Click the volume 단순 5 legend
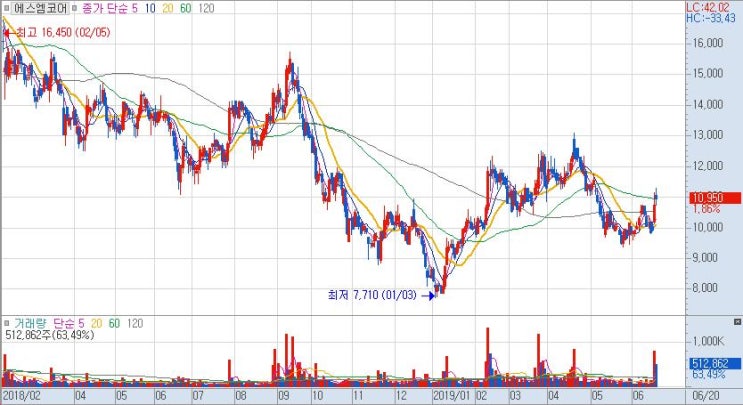 tap(69, 324)
